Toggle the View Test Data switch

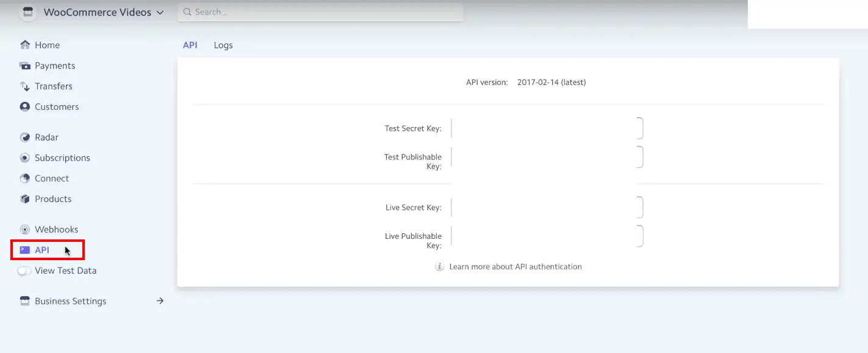tap(24, 271)
